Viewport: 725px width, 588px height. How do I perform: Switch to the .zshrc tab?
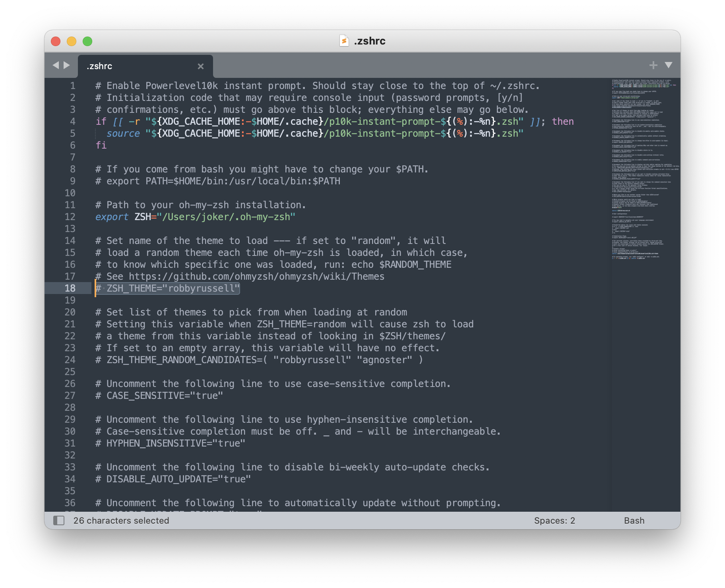tap(145, 66)
